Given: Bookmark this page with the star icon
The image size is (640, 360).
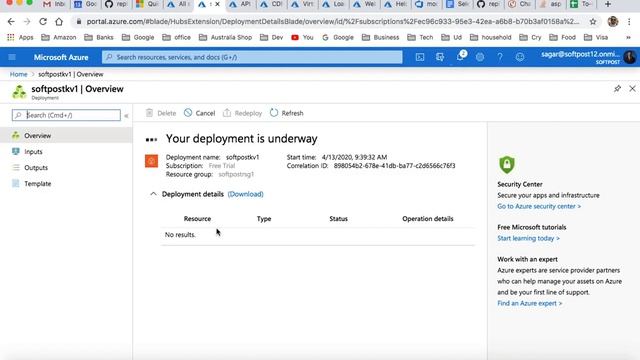Looking at the screenshot, I should (x=593, y=22).
